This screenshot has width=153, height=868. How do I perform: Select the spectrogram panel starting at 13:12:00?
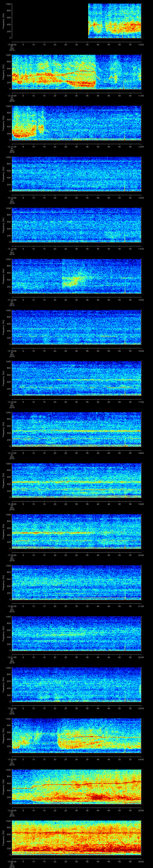point(77,174)
